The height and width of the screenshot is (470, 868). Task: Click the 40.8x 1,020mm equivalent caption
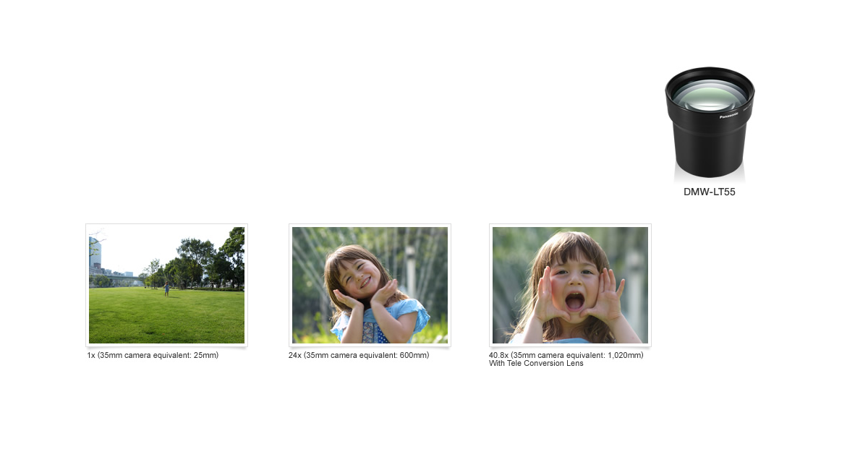(x=566, y=355)
